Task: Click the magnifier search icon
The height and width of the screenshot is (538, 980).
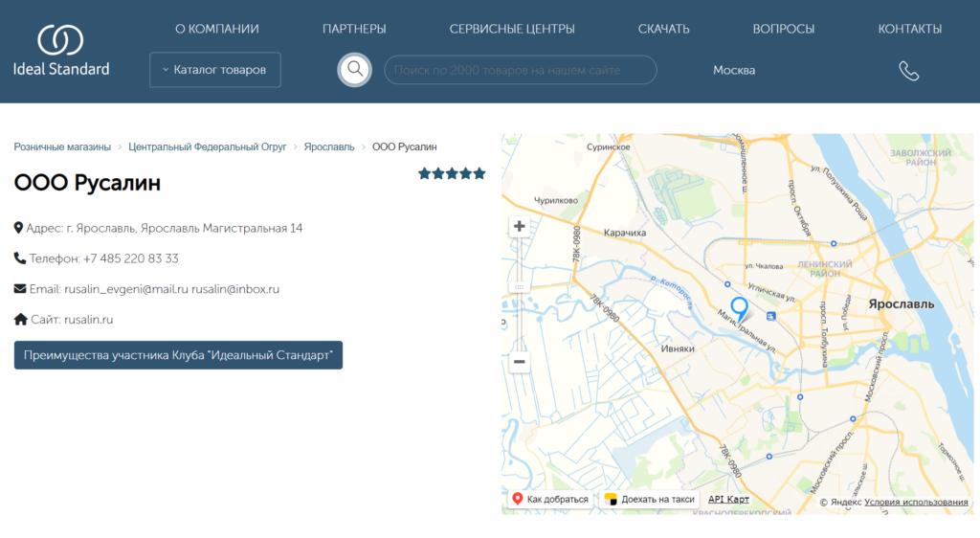Action: (355, 69)
